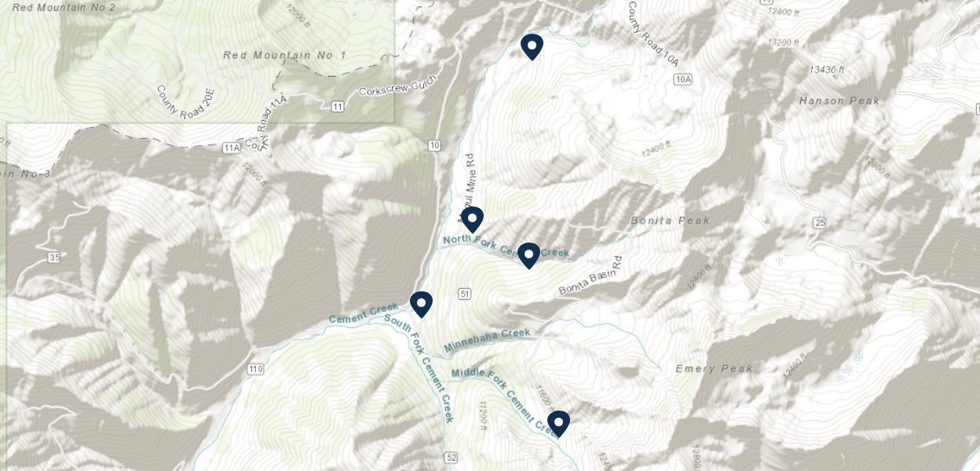Select the 13436 ft elevation label
The width and height of the screenshot is (980, 471).
[827, 70]
